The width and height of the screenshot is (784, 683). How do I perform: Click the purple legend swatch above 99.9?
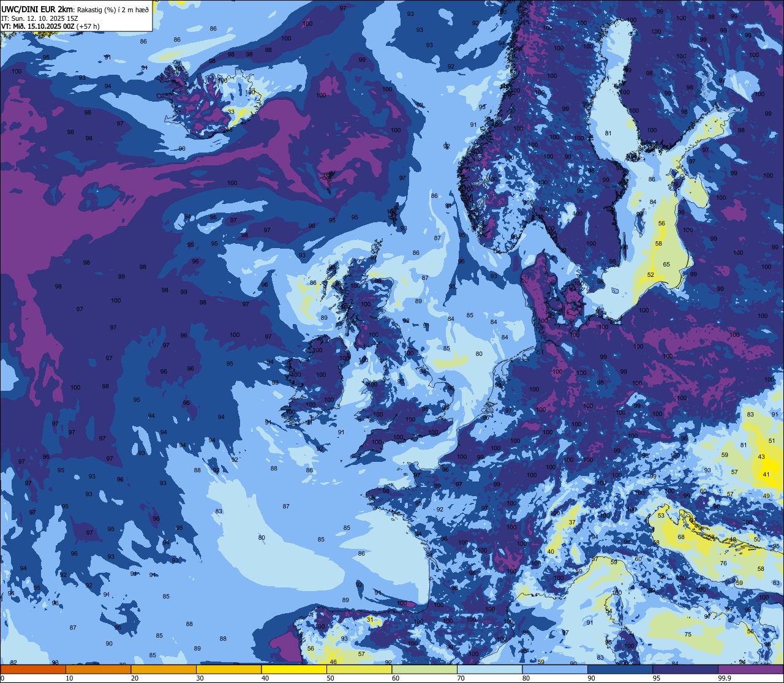click(x=751, y=669)
